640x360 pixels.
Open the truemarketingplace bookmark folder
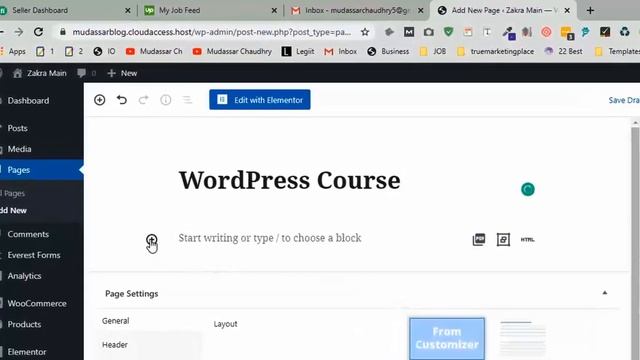pyautogui.click(x=495, y=51)
